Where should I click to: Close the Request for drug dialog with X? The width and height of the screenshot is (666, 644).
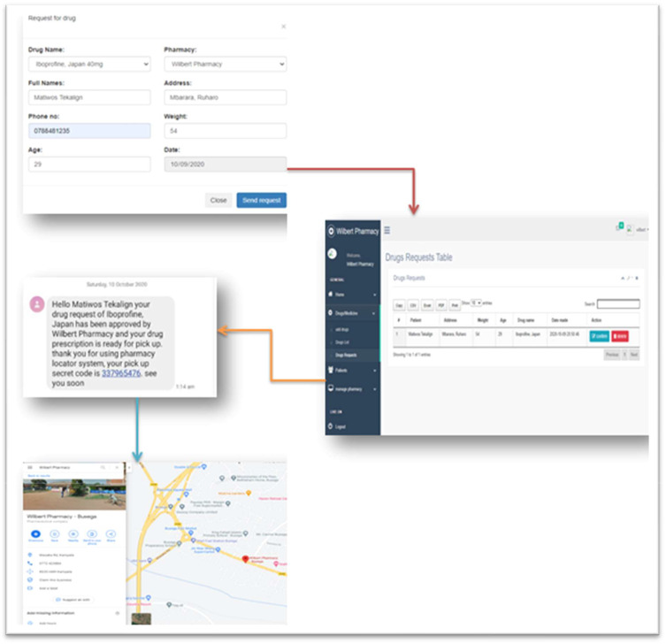(x=283, y=27)
